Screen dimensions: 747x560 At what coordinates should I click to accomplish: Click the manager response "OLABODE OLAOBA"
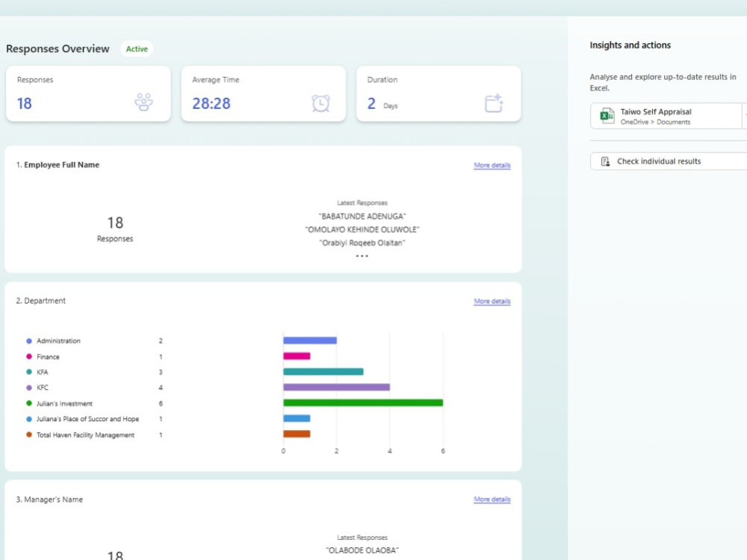coord(362,550)
